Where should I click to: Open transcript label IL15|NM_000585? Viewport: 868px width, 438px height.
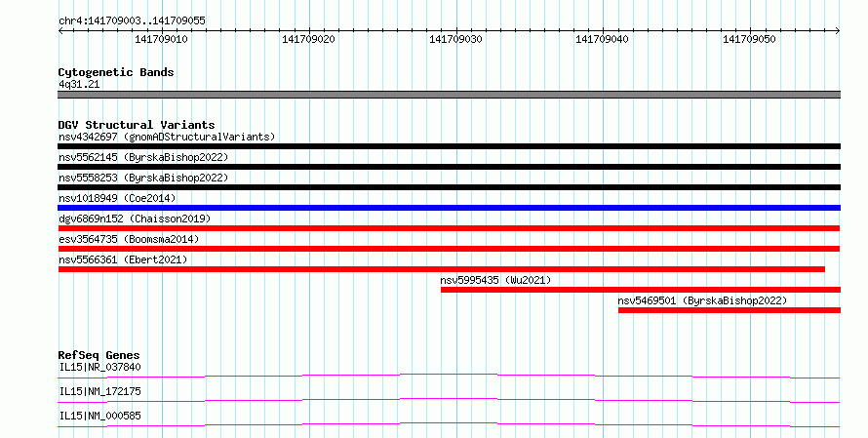click(99, 416)
